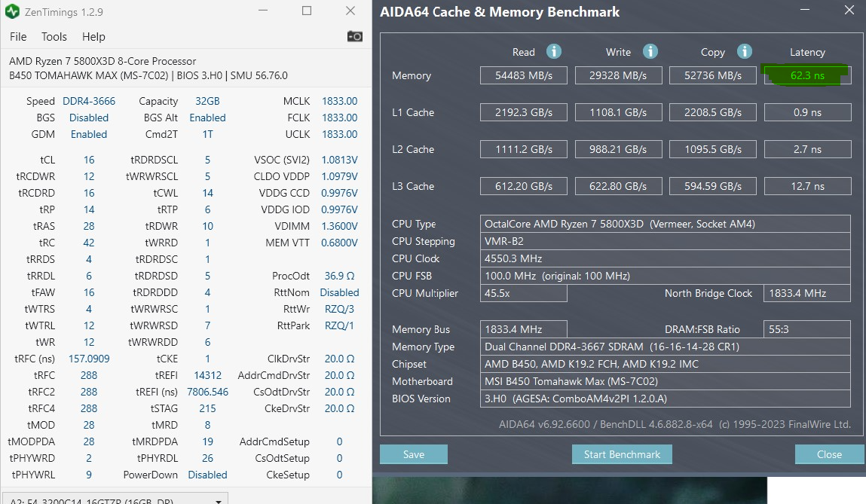
Task: Click the highlighted Memory Latency 62.3 ns
Action: tap(807, 75)
